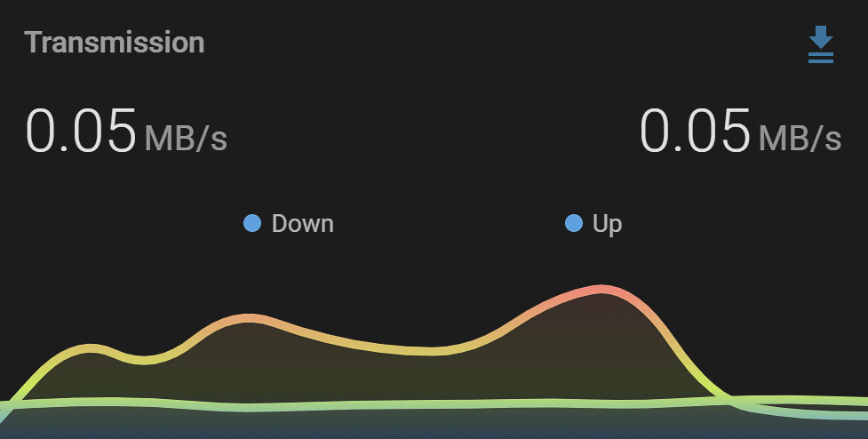Viewport: 868px width, 439px height.
Task: Click the red peak of the graph
Action: [602, 290]
